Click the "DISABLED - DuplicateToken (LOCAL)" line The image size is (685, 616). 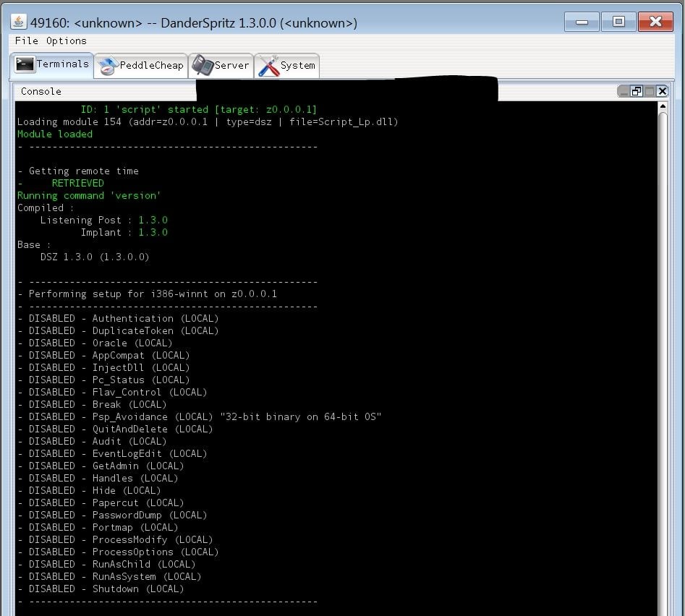pyautogui.click(x=118, y=330)
